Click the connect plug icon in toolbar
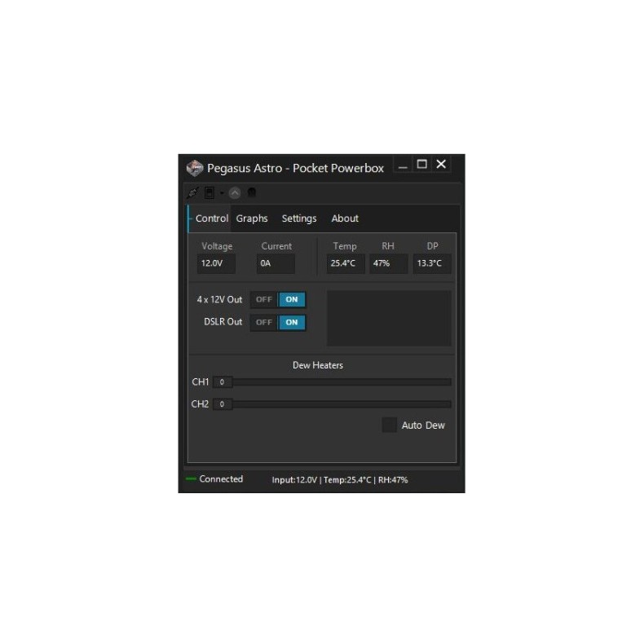 (193, 193)
